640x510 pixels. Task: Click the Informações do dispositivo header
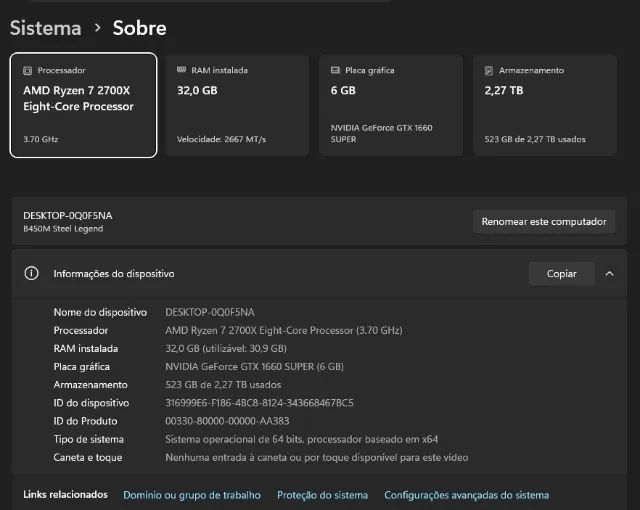point(319,274)
